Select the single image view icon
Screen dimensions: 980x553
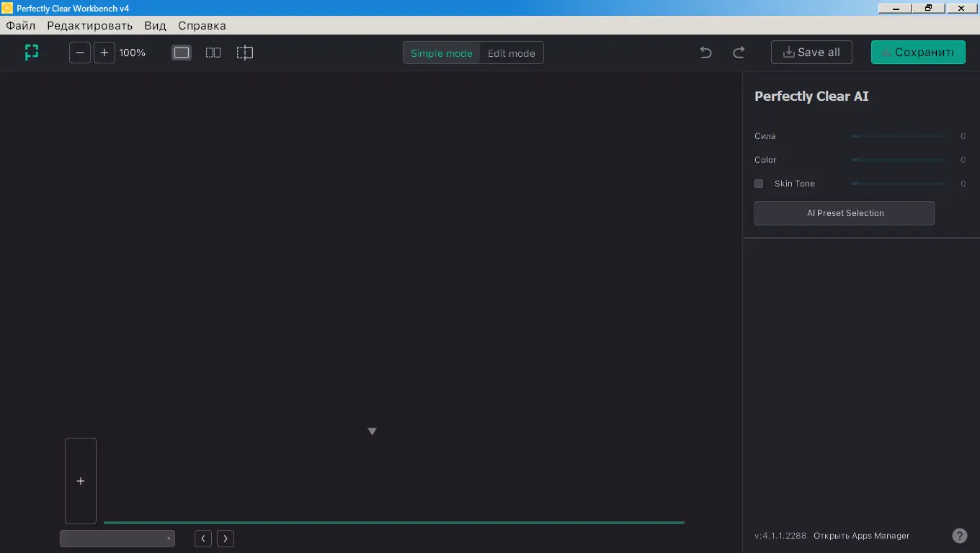(x=181, y=52)
